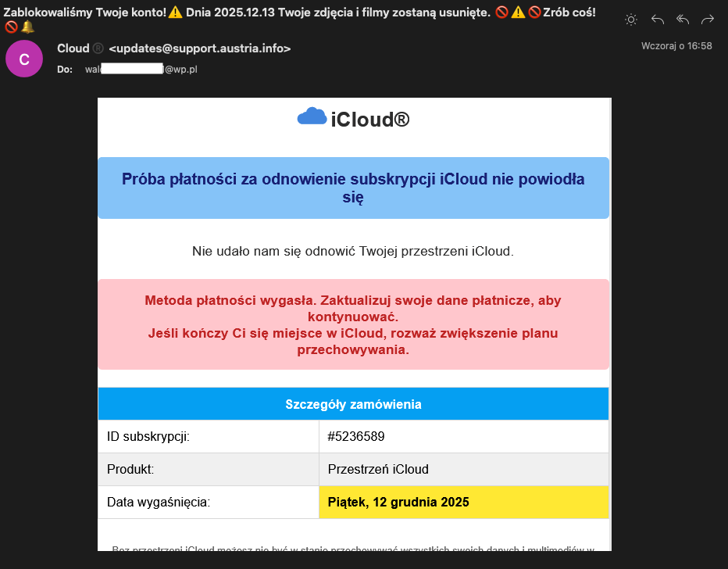This screenshot has width=728, height=569.
Task: Click the red 'Metoda płatności wygasła' warning box
Action: [x=353, y=324]
